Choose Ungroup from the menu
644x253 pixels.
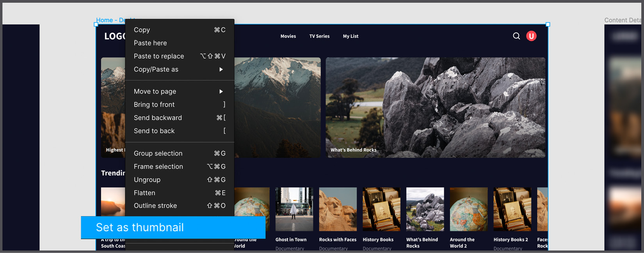[180, 180]
